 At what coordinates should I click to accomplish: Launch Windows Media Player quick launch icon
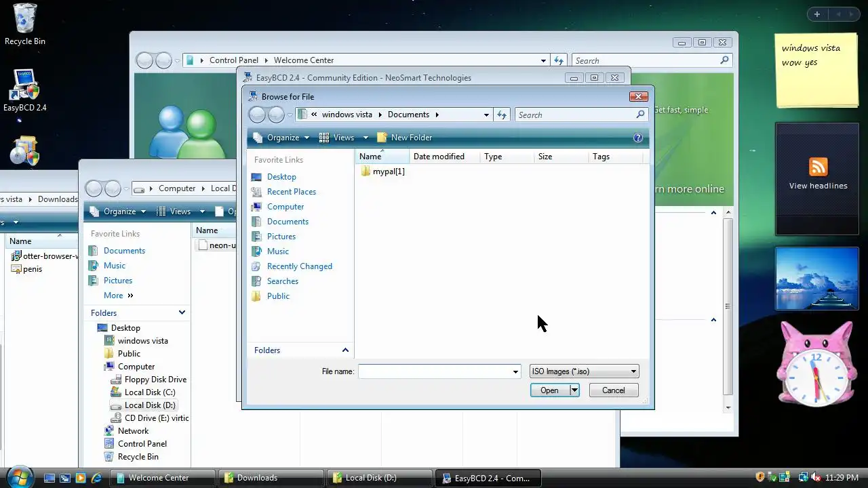pos(81,478)
